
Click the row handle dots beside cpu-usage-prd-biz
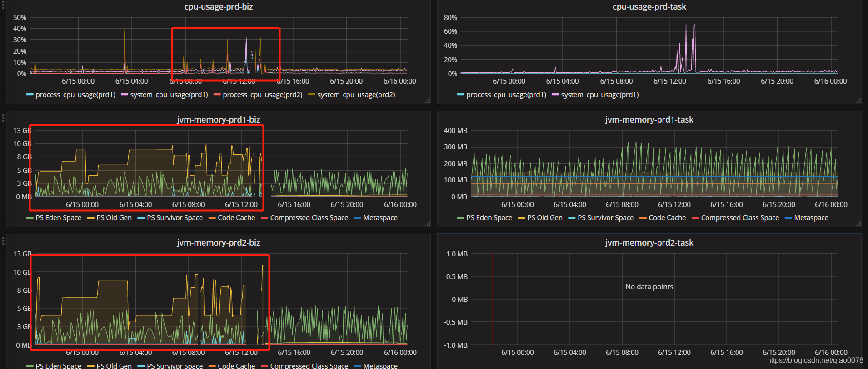tap(3, 5)
